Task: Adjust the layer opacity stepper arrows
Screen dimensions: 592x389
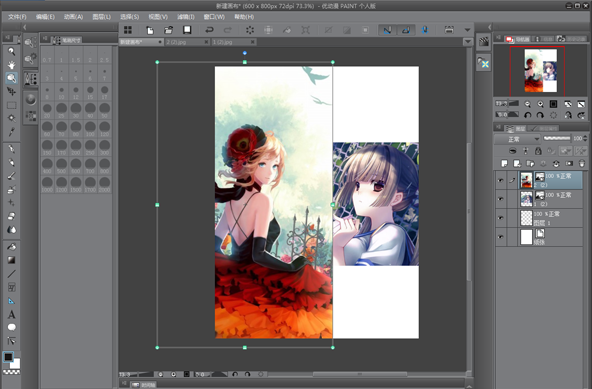Action: coord(585,139)
